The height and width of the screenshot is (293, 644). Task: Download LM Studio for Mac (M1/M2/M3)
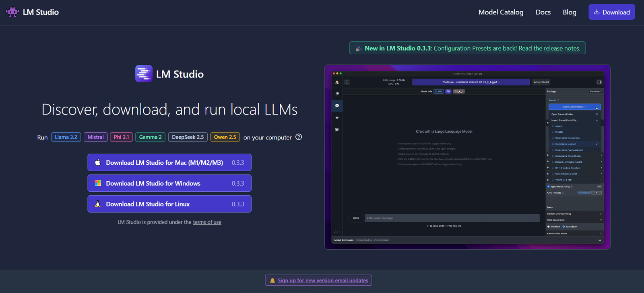point(169,162)
